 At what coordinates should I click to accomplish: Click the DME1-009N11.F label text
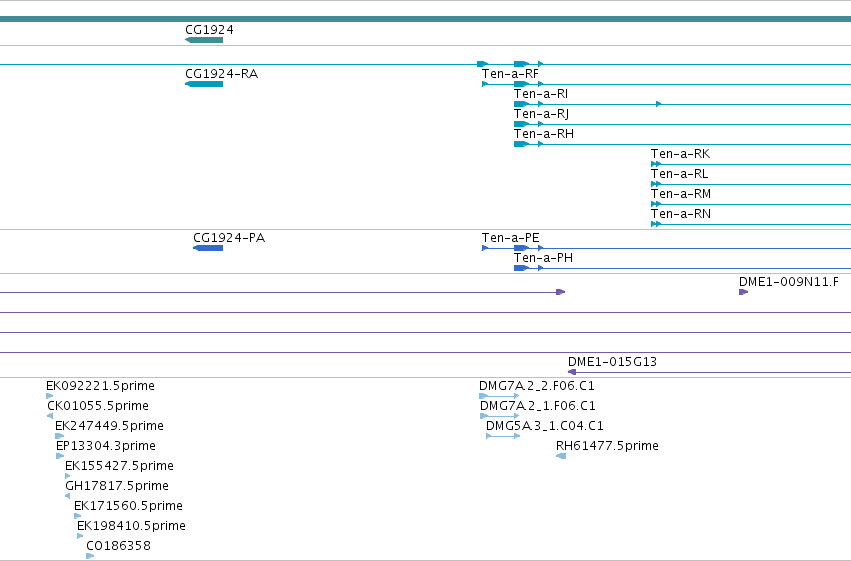click(789, 282)
